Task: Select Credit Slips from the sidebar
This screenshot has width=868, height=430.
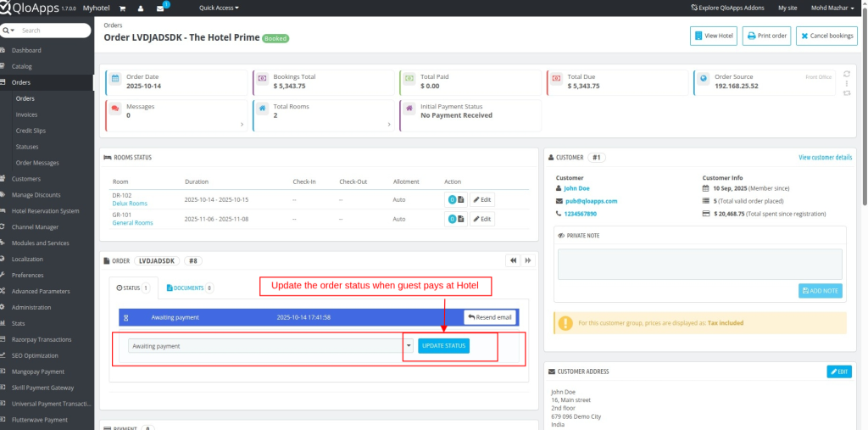Action: [x=30, y=131]
